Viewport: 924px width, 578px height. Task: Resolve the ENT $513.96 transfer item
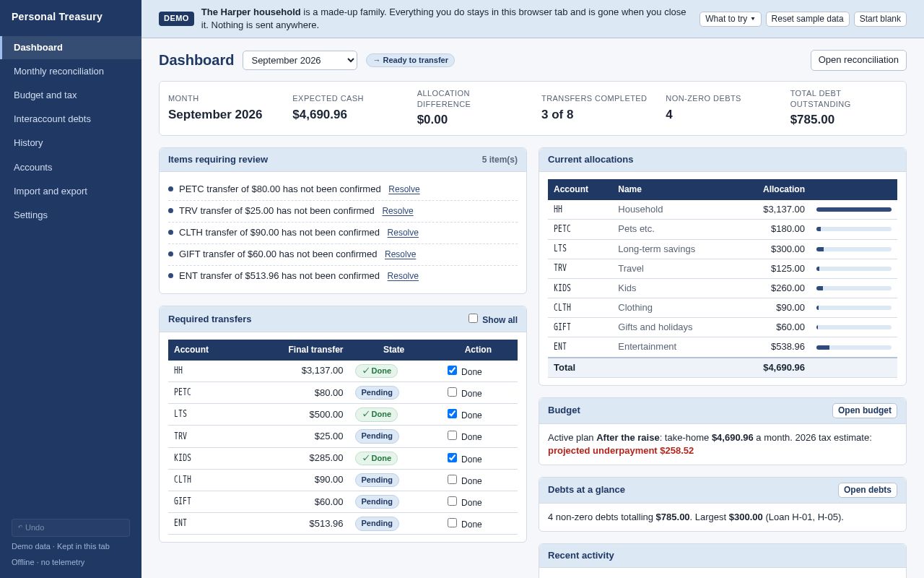coord(403,276)
